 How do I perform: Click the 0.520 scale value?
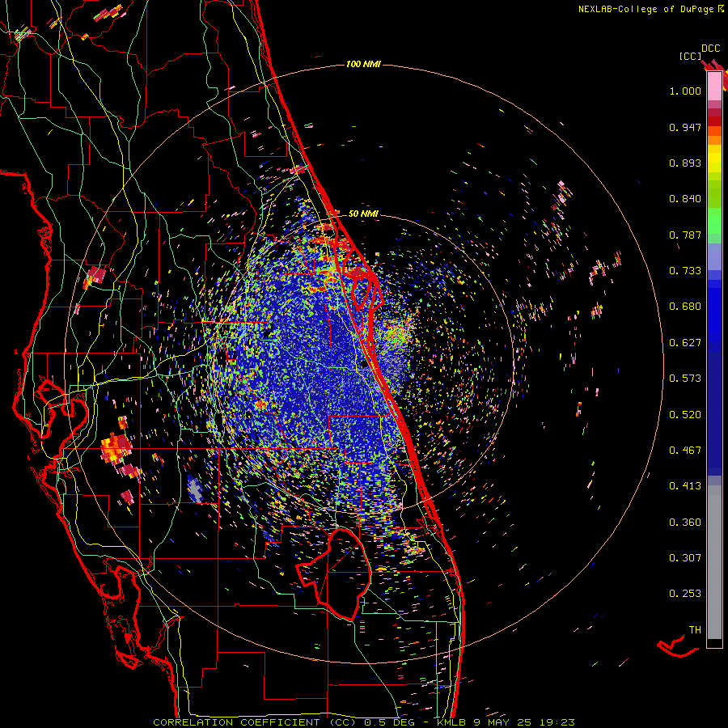tap(685, 415)
